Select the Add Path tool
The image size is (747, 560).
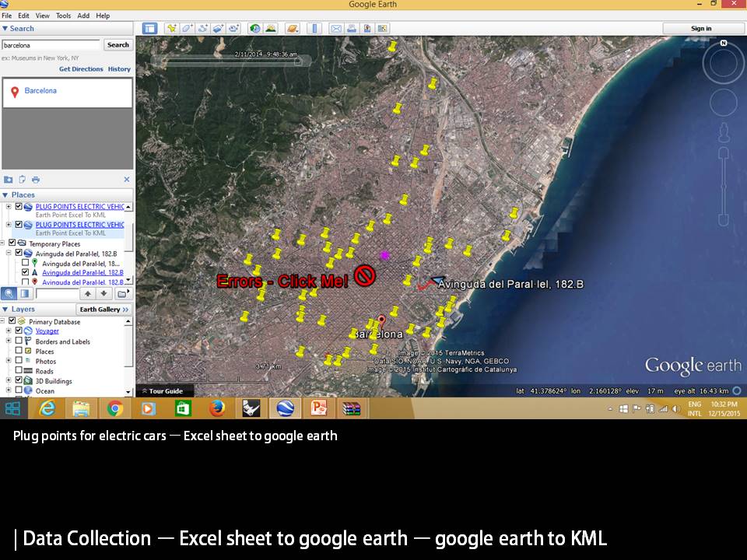click(x=203, y=29)
